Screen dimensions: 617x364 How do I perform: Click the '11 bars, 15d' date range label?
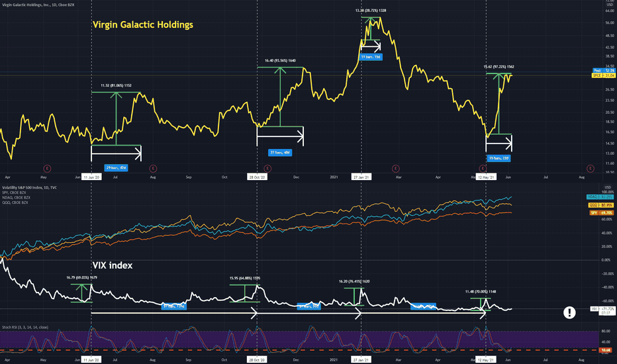tap(371, 57)
